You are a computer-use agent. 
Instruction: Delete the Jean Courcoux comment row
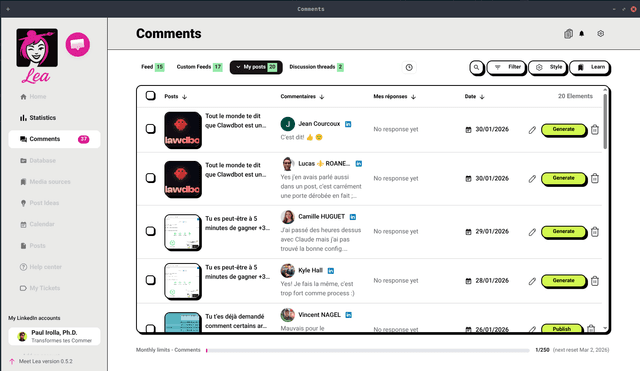pos(595,129)
